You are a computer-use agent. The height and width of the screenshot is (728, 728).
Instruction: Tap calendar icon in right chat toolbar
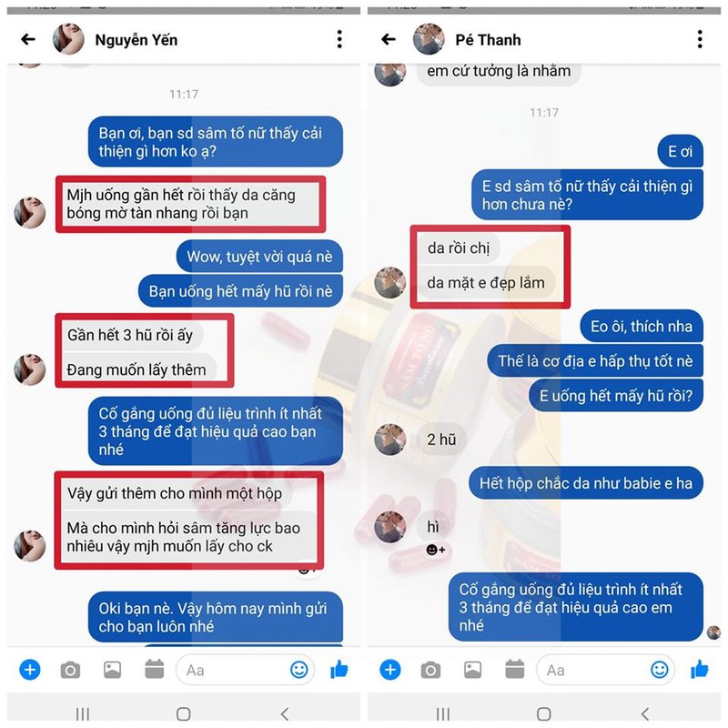pos(514,669)
